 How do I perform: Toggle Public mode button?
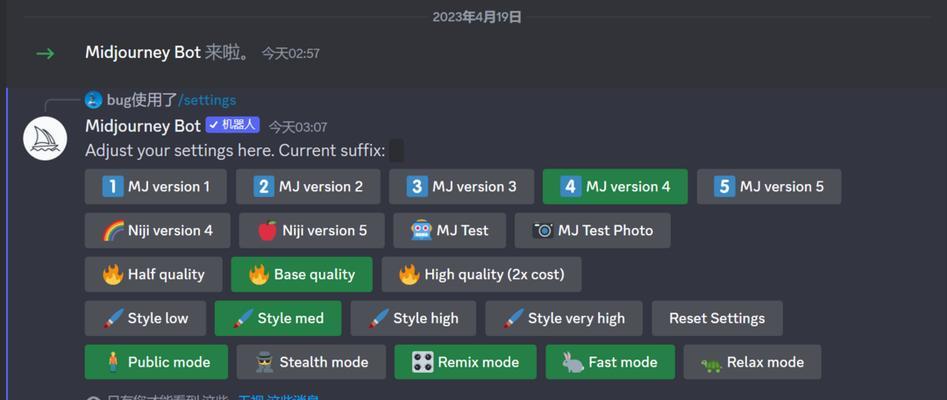point(156,362)
